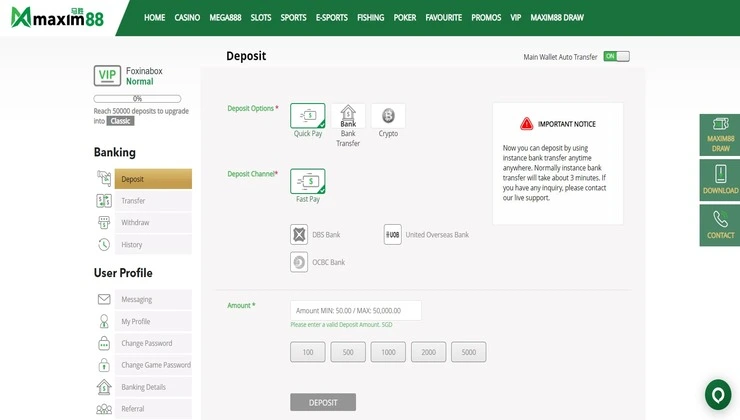
Task: Click the grey Deposit submit button
Action: [x=323, y=402]
